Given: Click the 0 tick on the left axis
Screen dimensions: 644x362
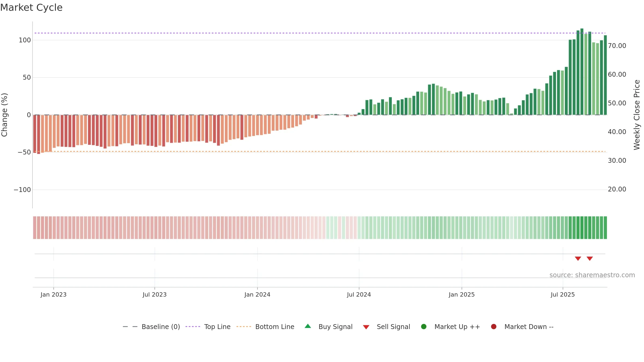Looking at the screenshot, I should click(x=29, y=115).
